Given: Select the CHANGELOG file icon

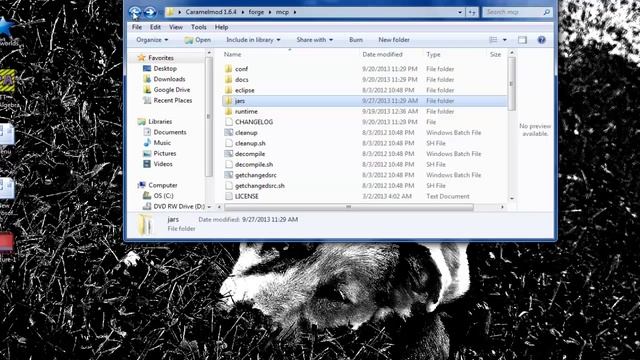Looking at the screenshot, I should point(229,122).
